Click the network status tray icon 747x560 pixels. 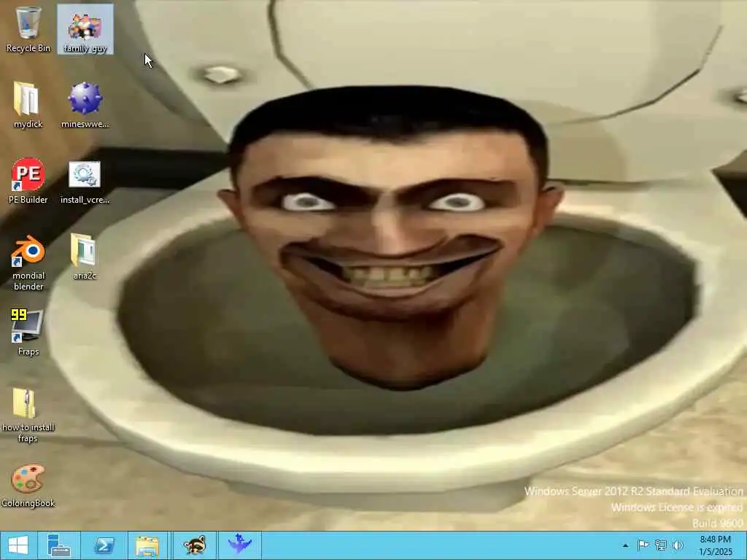point(661,545)
